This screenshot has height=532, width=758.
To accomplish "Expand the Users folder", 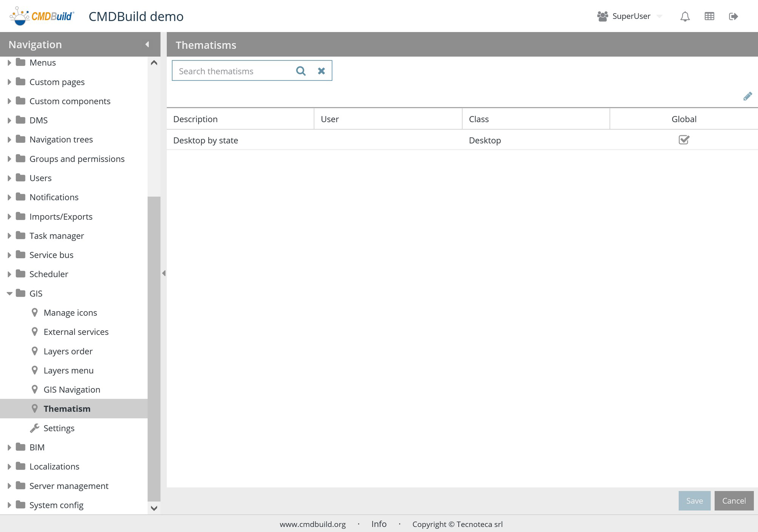I will [x=9, y=178].
